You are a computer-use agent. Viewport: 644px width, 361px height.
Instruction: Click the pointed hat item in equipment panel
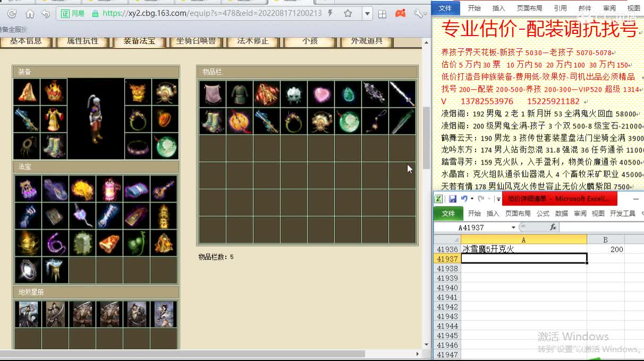click(x=27, y=92)
